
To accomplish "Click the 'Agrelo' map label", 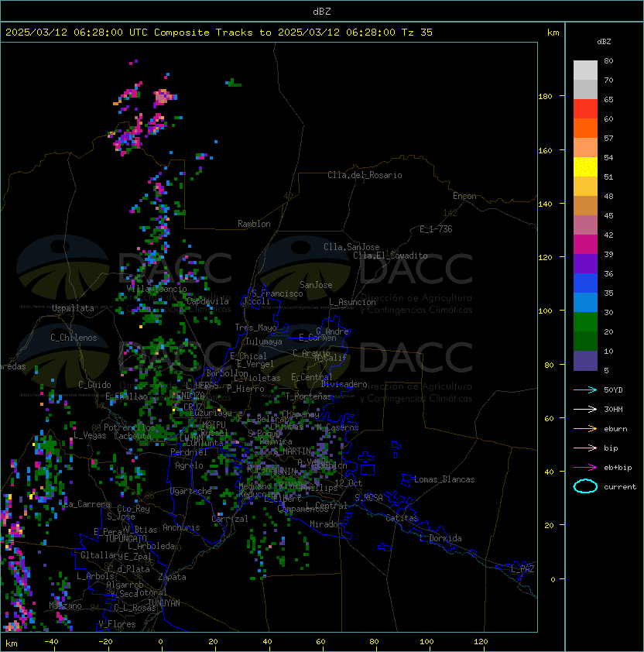I will click(189, 465).
